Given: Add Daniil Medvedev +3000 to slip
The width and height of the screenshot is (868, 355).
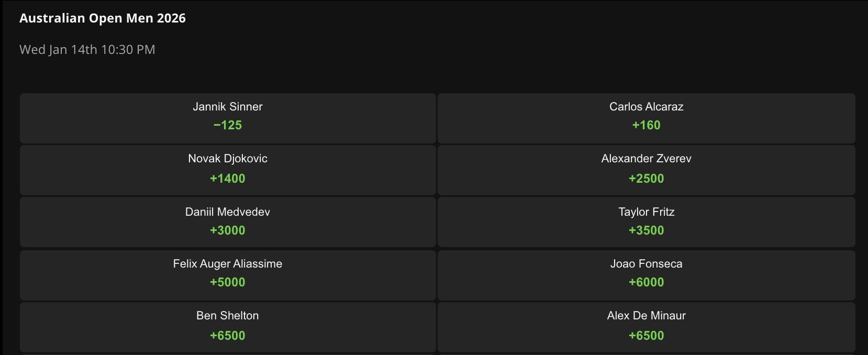Looking at the screenshot, I should [x=228, y=222].
